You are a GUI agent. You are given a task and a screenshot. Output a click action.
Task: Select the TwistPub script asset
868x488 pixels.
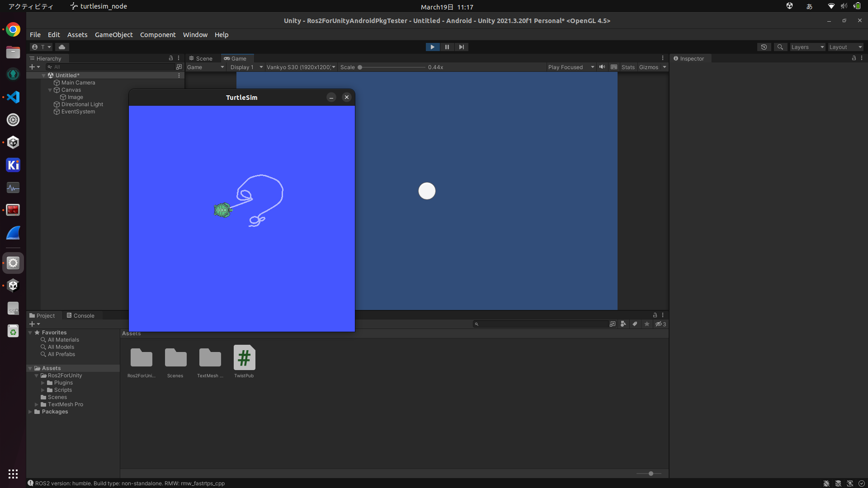[x=244, y=358]
